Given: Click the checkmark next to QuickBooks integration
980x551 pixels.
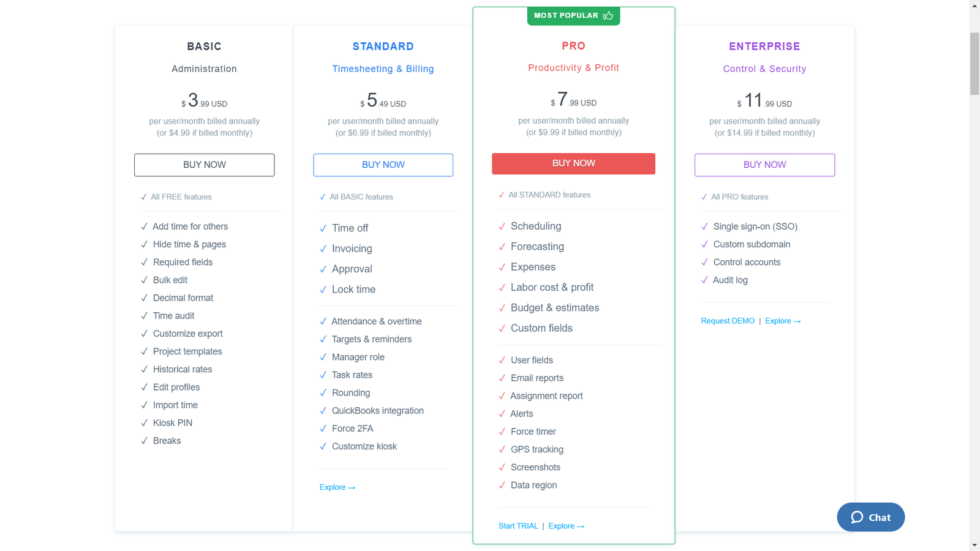Looking at the screenshot, I should tap(323, 411).
